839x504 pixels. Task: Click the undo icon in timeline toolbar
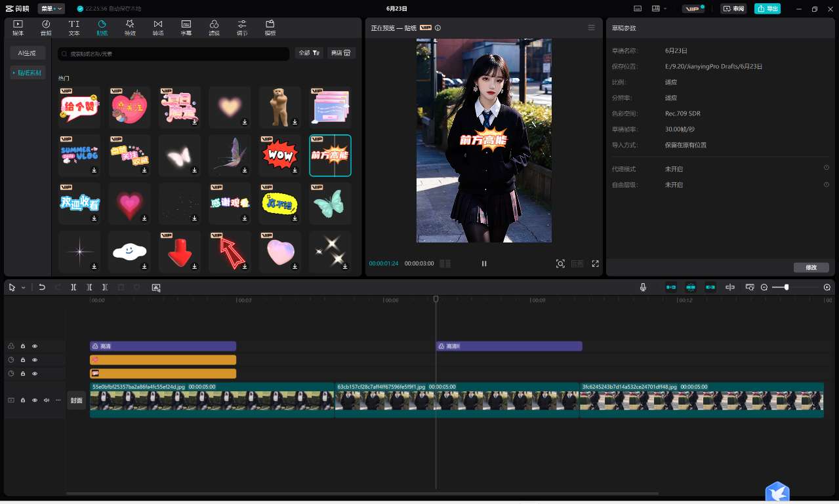[x=42, y=287]
